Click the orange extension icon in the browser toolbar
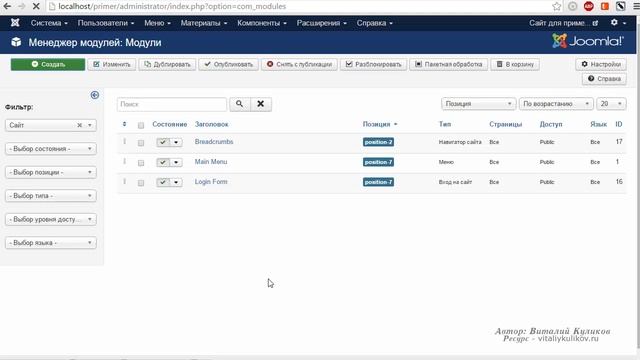The width and height of the screenshot is (640, 360). pyautogui.click(x=605, y=6)
